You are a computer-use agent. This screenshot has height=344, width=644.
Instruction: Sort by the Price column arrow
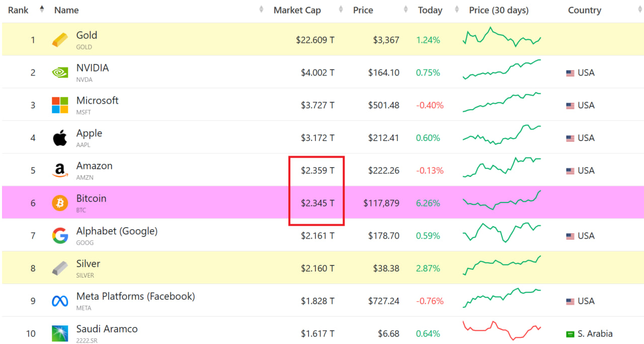click(406, 10)
